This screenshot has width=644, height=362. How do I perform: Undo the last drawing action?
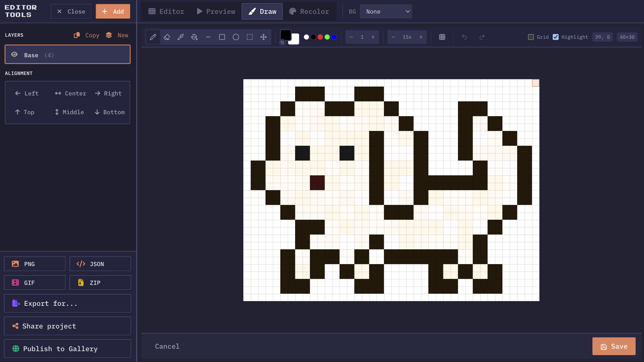pos(465,37)
